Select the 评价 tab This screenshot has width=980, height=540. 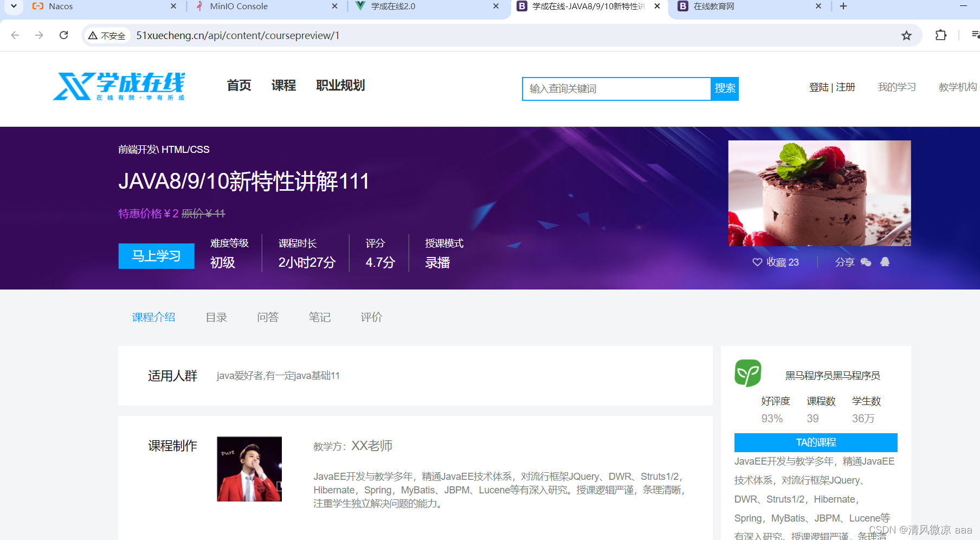(x=371, y=318)
